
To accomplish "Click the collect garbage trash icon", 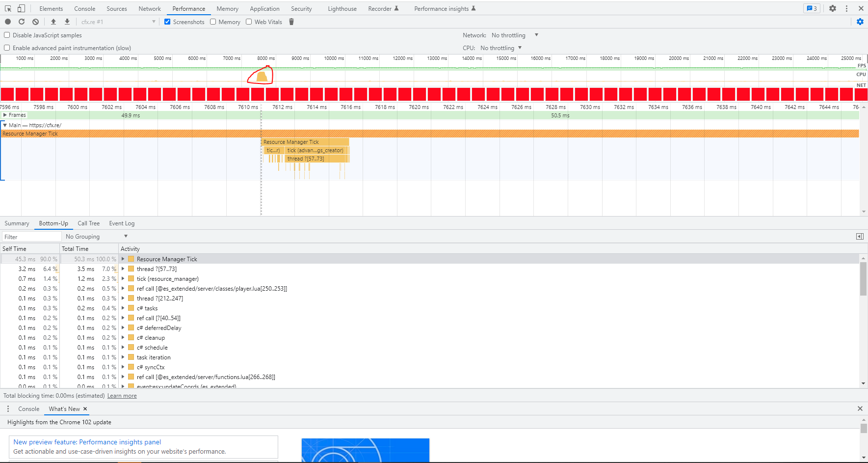I will [291, 22].
